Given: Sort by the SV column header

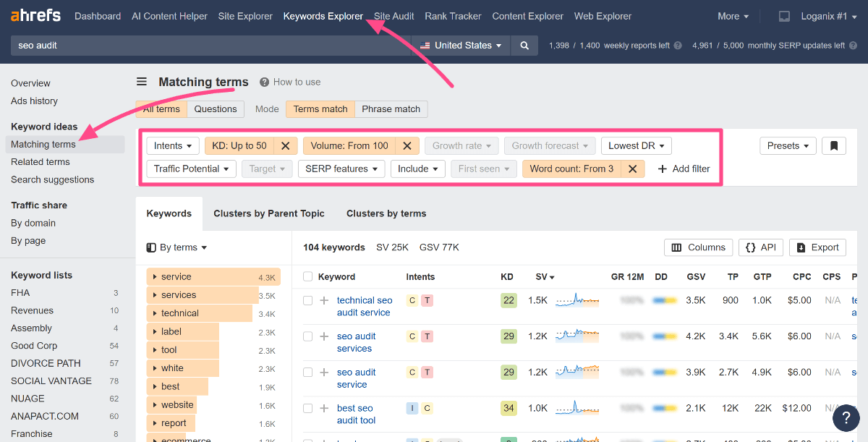Looking at the screenshot, I should coord(545,276).
